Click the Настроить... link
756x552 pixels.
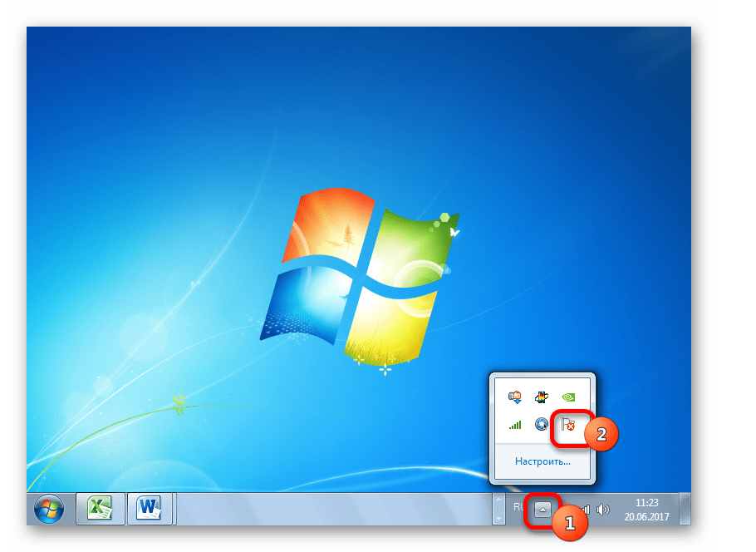542,461
